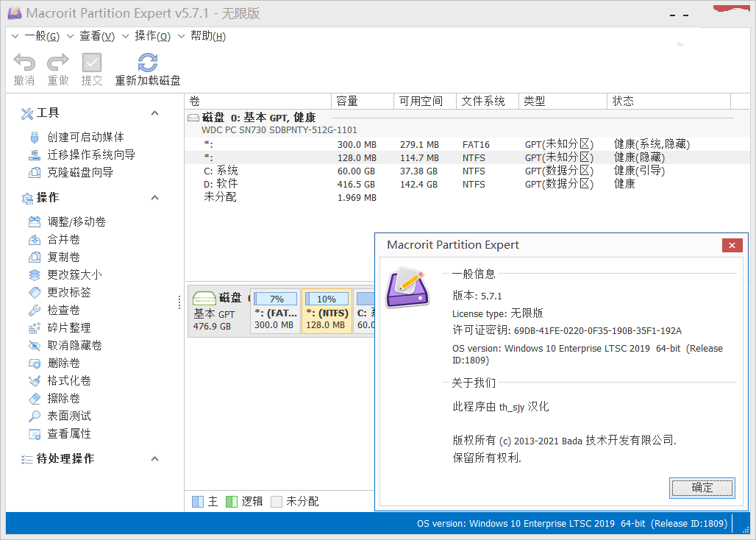Click the Commit (提交) checkmark icon
756x540 pixels.
coord(92,63)
